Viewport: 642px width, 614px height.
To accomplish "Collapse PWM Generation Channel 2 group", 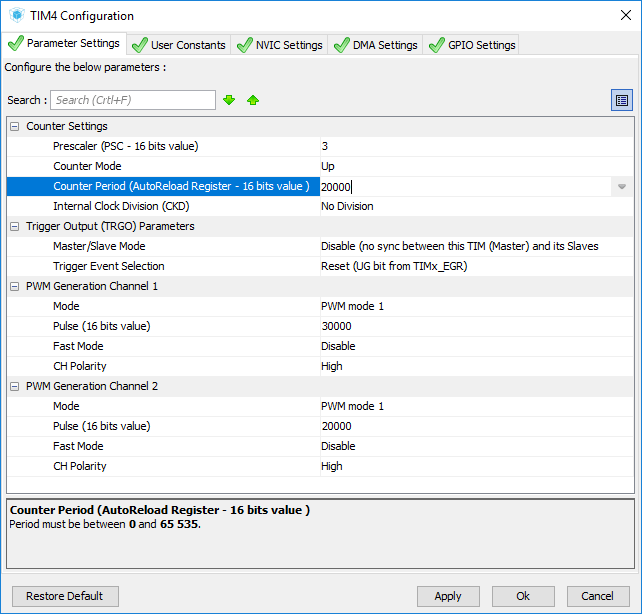I will point(14,386).
